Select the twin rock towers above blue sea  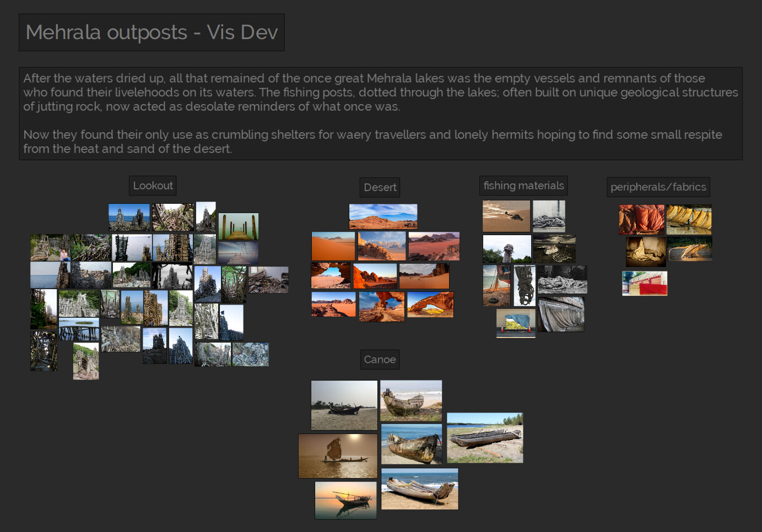tap(129, 217)
